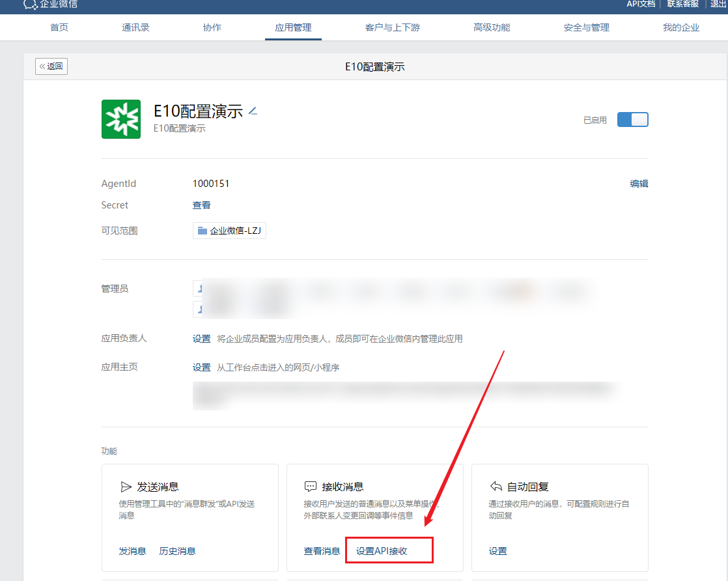
Task: Go to 客户与上下游 tab
Action: pos(392,27)
